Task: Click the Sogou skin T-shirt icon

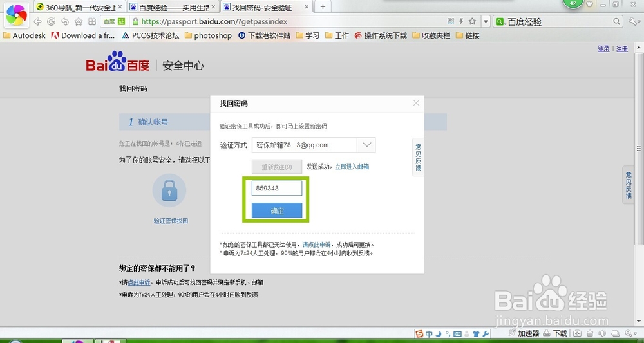Action: point(477,333)
